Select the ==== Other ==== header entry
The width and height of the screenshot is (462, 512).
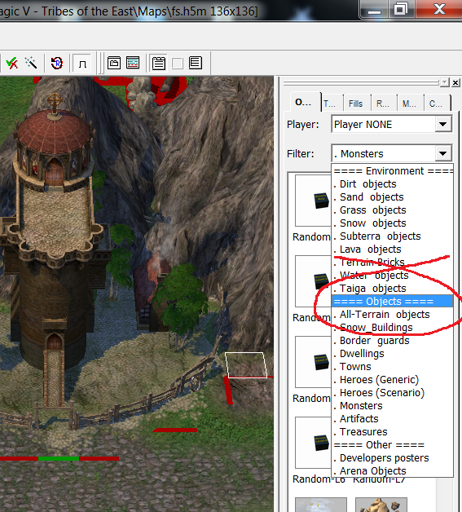392,445
